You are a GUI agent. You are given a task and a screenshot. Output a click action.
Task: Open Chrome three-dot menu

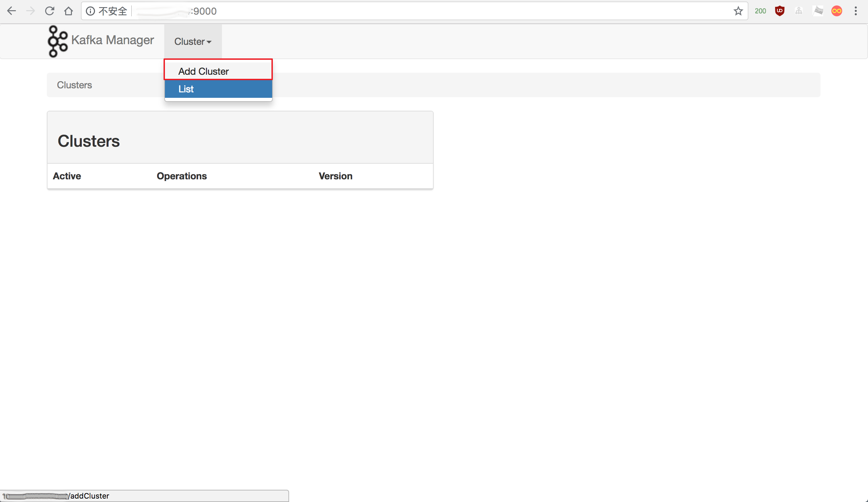855,11
